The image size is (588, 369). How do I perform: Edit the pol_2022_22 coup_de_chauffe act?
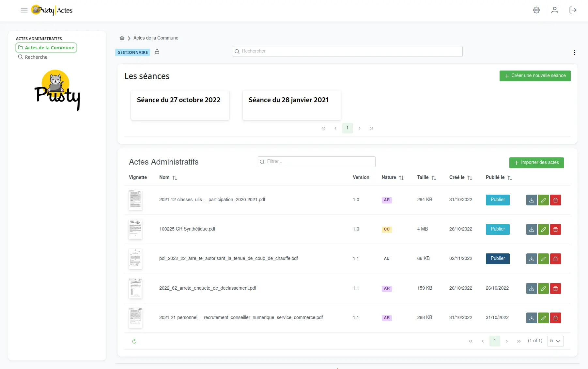point(543,259)
